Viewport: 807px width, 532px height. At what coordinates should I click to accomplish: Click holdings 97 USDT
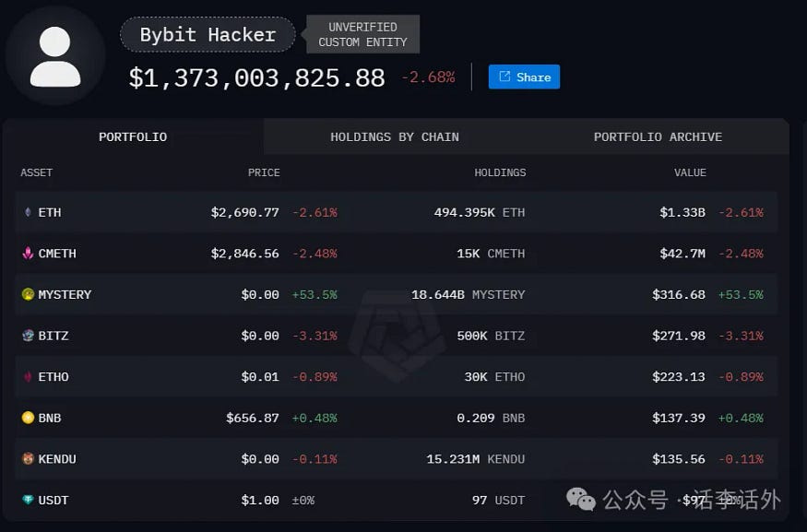click(499, 500)
